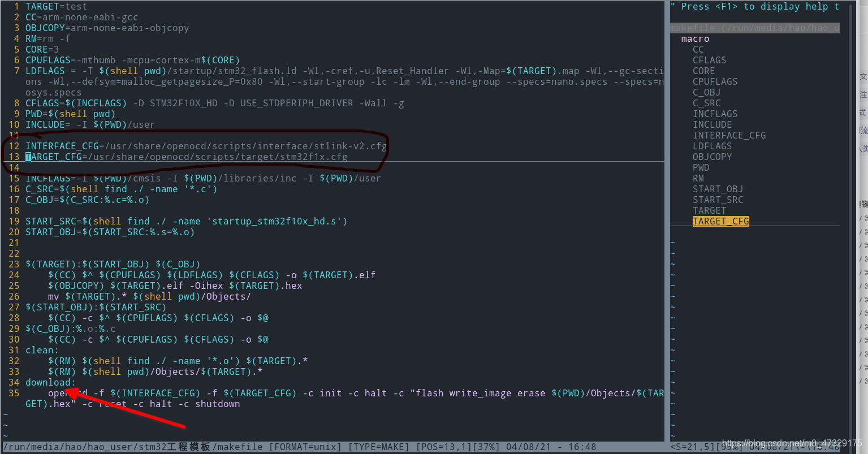868x454 pixels.
Task: Click START_OBJ definition line 20
Action: coord(110,232)
